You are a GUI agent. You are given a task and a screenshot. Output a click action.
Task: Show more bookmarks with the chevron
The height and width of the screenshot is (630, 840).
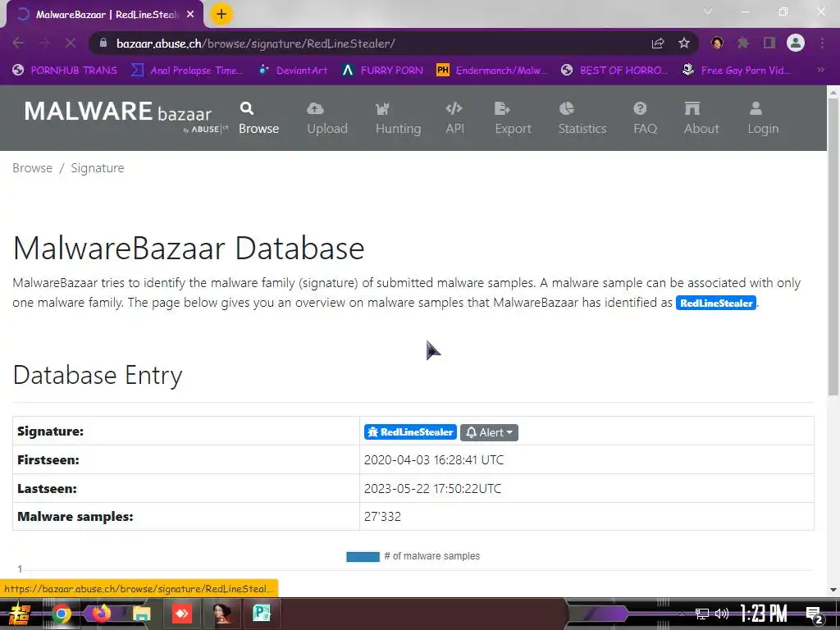point(820,70)
